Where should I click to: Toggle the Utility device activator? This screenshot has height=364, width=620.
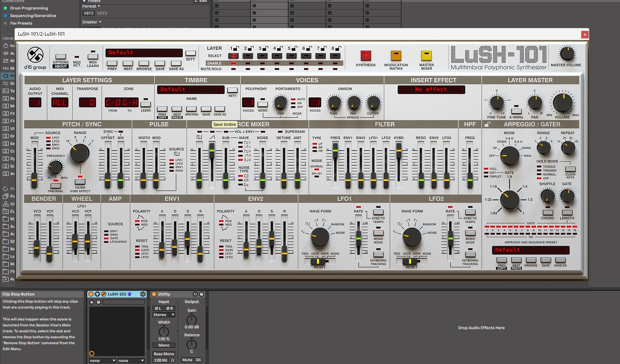tap(154, 294)
